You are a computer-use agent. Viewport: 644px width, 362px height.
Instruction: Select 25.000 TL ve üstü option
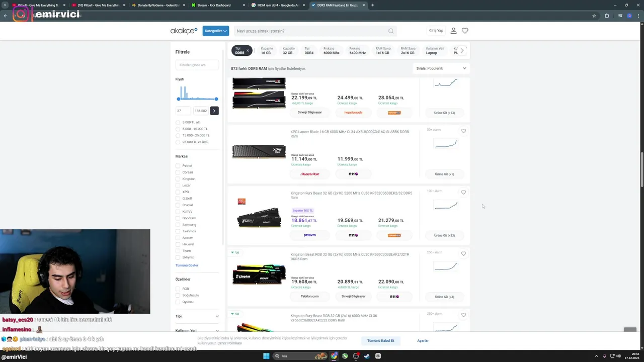click(x=178, y=142)
